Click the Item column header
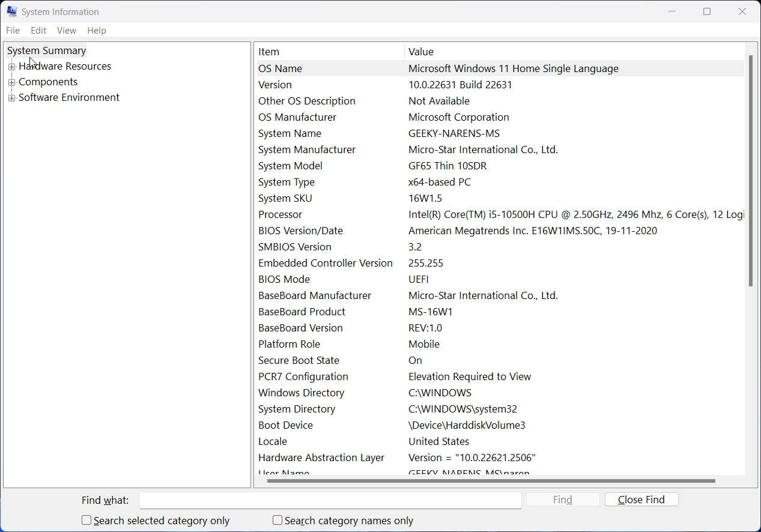This screenshot has width=761, height=532. [330, 52]
